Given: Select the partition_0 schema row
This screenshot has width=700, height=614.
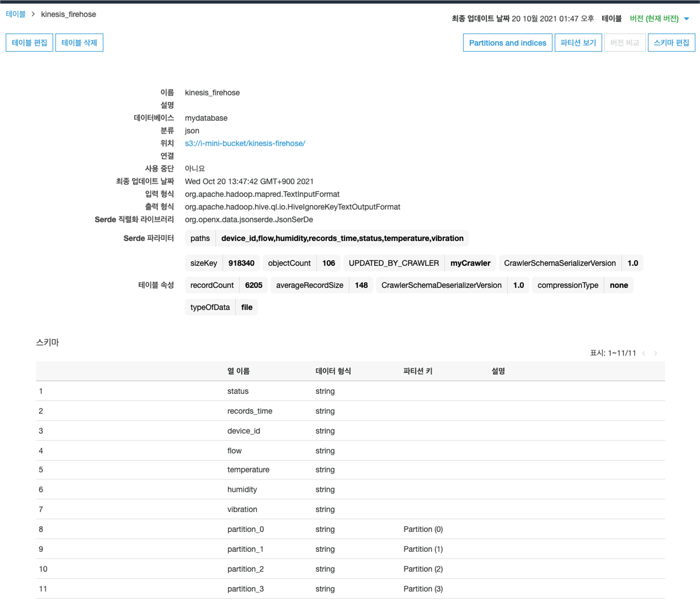Looking at the screenshot, I should (x=246, y=529).
